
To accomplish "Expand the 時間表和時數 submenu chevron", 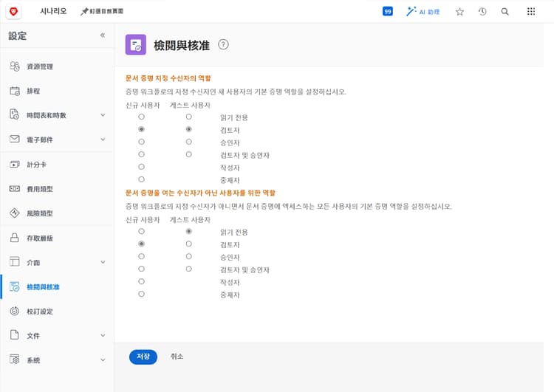I will [103, 115].
